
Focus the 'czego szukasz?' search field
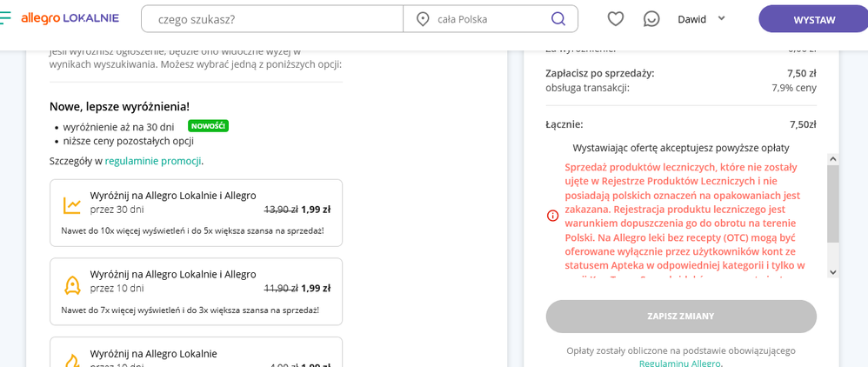coord(274,19)
